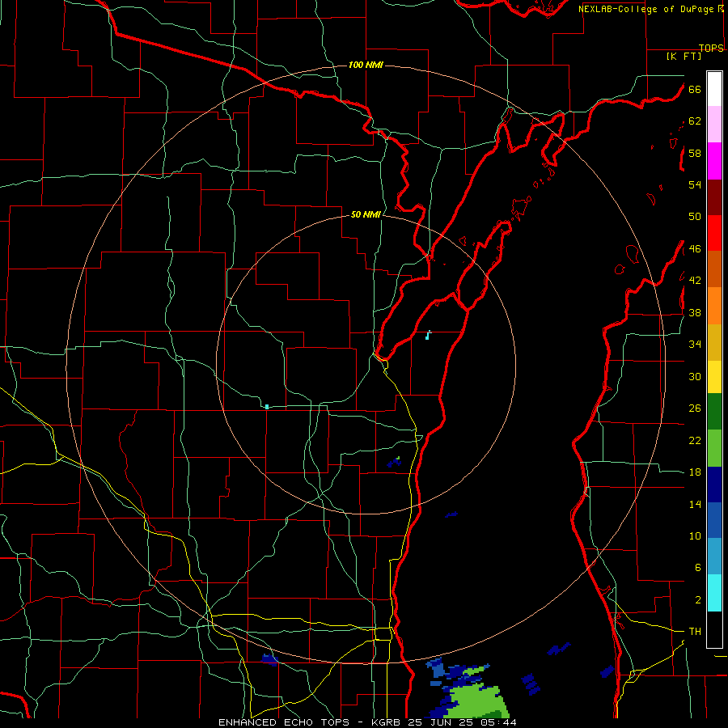Click the light pink 62 kft legend swatch
This screenshot has height=728, width=728.
point(714,124)
